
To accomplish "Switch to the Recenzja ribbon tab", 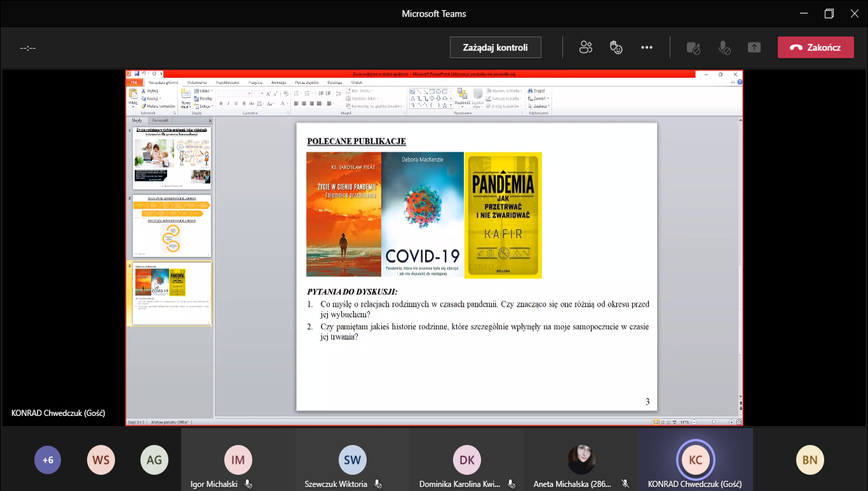I will [x=335, y=82].
